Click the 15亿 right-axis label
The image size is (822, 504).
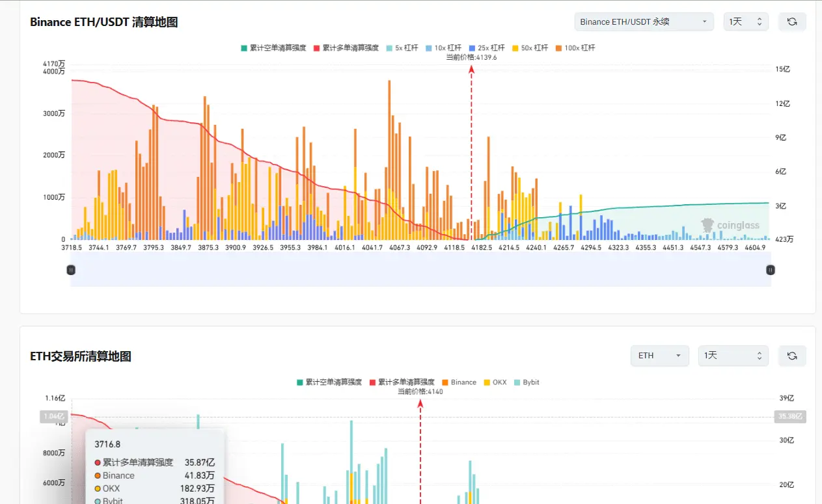(782, 70)
